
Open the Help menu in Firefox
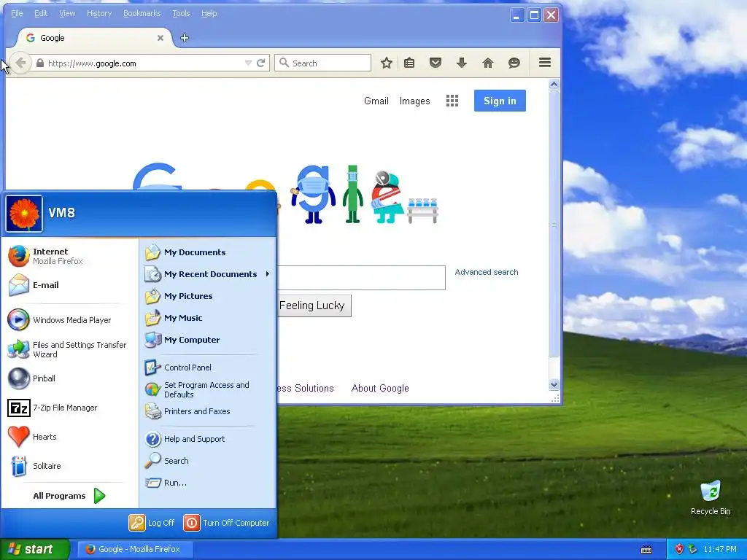209,13
